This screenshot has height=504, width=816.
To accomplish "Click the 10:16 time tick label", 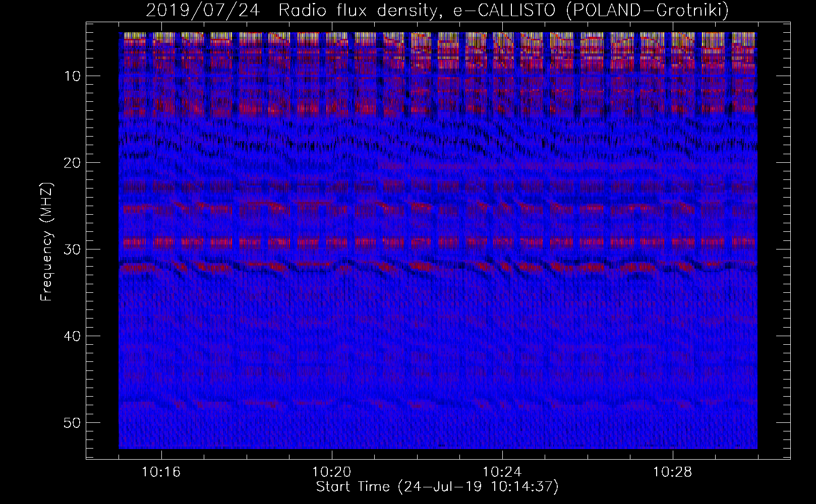I will tap(161, 472).
